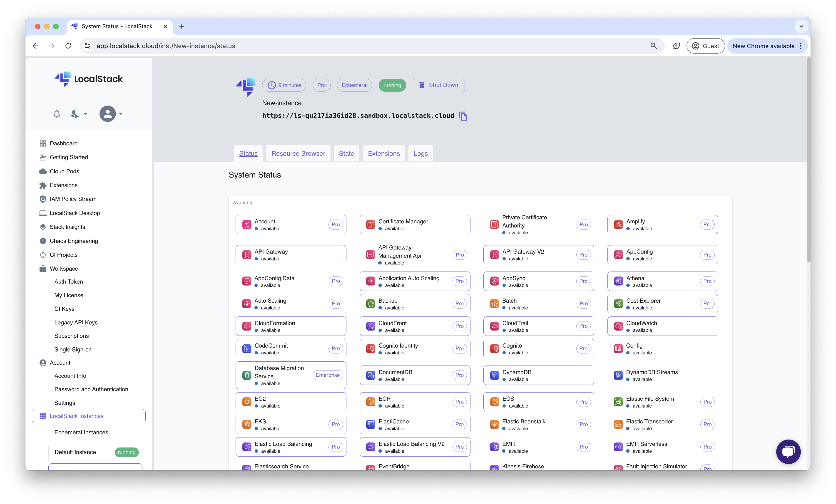This screenshot has height=504, width=836.
Task: Switch to the Resource Browser tab
Action: 298,154
